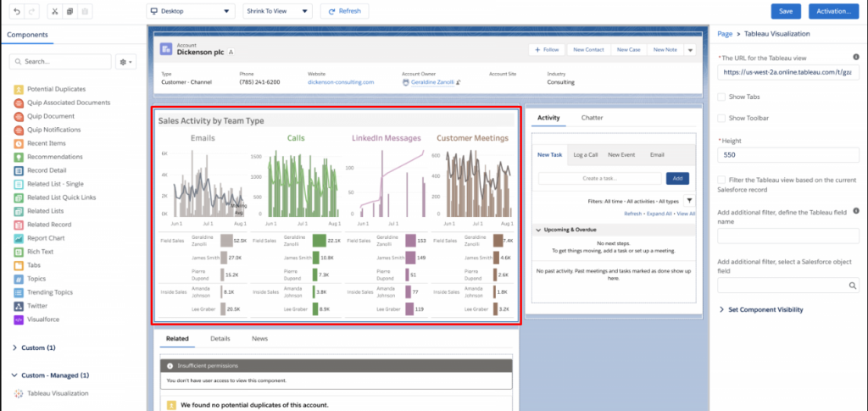Click the Copy icon in toolbar
This screenshot has height=411, width=868.
tap(70, 11)
